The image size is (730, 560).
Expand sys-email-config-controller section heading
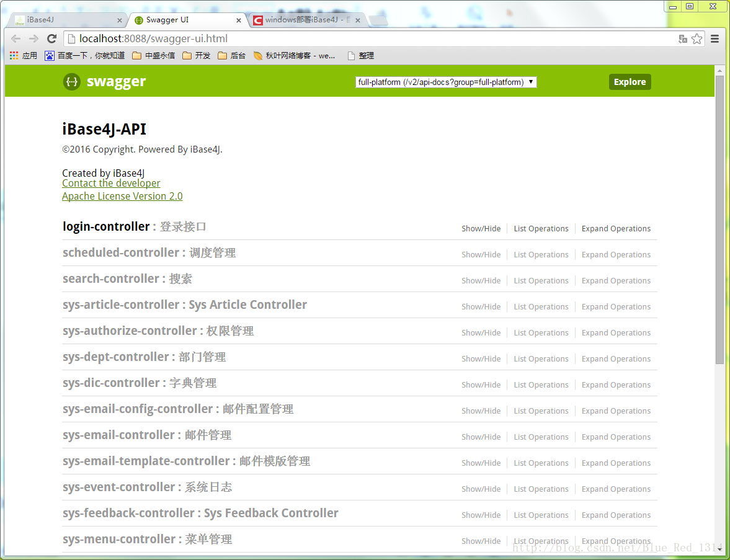click(x=138, y=409)
